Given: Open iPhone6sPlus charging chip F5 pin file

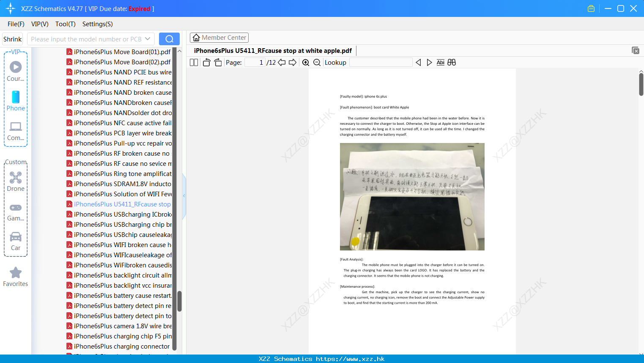Looking at the screenshot, I should click(x=119, y=336).
